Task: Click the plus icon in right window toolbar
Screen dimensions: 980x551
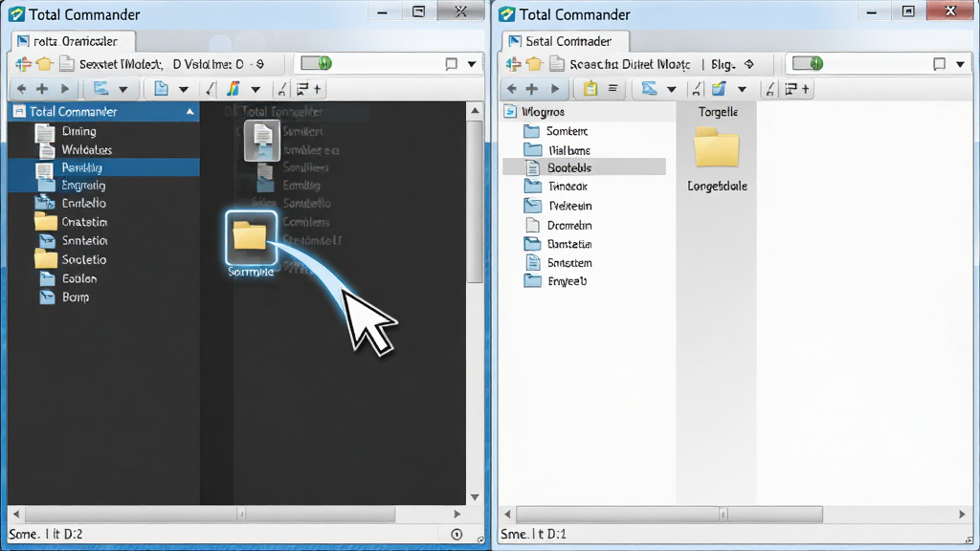Action: pyautogui.click(x=532, y=89)
